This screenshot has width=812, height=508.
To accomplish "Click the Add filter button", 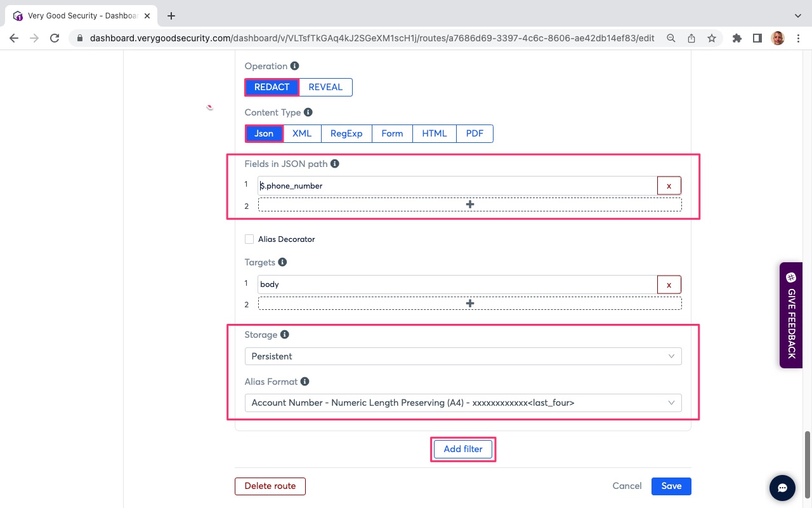I will tap(463, 449).
